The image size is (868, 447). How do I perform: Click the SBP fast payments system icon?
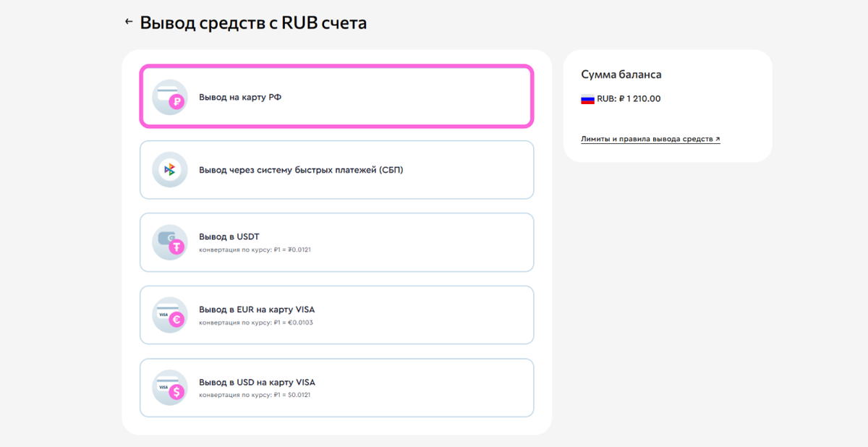click(x=170, y=170)
